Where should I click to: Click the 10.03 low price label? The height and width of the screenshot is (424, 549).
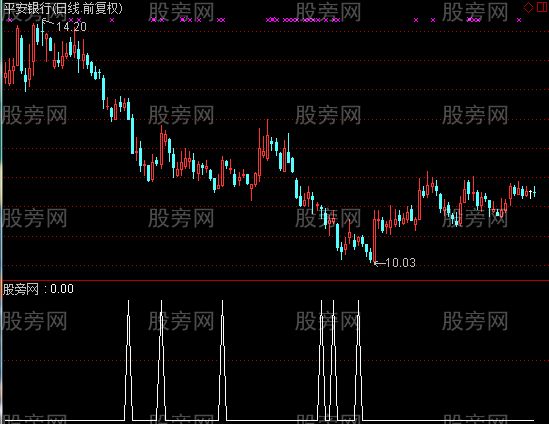[401, 263]
